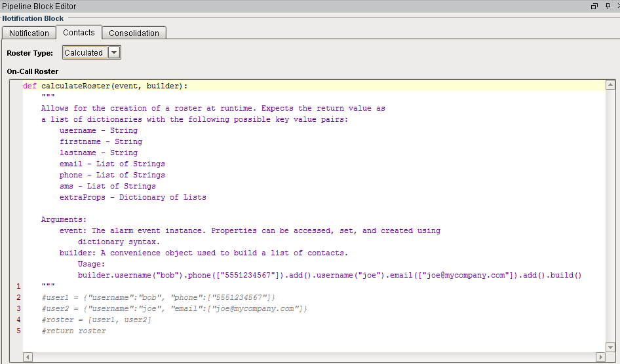Click the horizontal scroll left arrow
The image size is (620, 364).
point(28,357)
